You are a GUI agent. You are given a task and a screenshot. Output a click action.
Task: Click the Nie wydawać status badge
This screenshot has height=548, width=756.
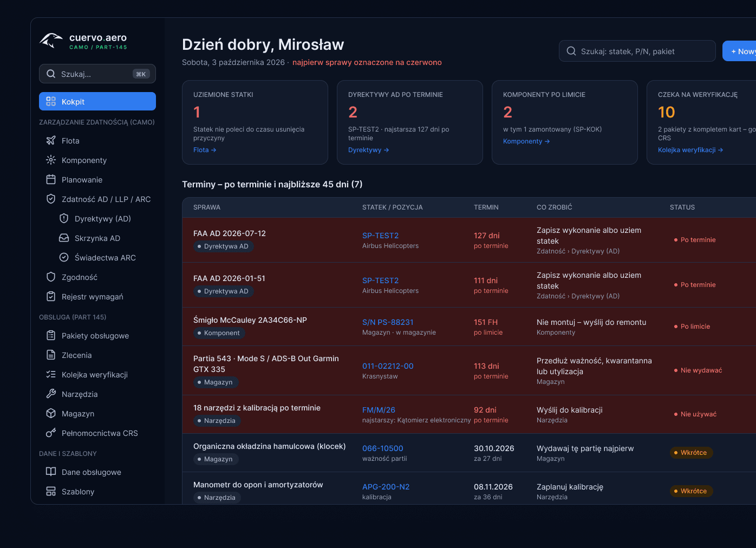tap(698, 370)
